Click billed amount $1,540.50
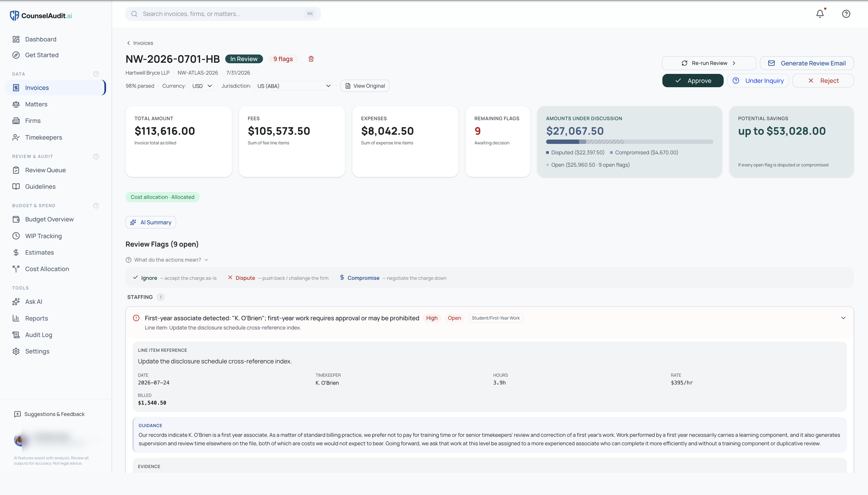The width and height of the screenshot is (868, 495). click(x=152, y=403)
